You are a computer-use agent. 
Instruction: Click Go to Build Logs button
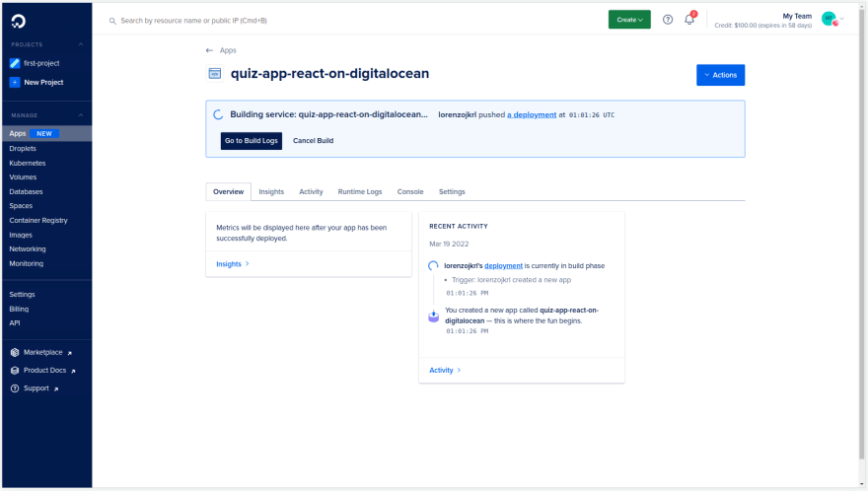coord(252,141)
